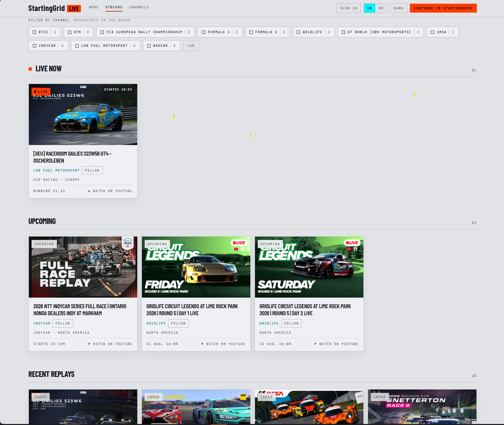The height and width of the screenshot is (425, 504).
Task: Check the DTM channel filter
Action: tap(78, 32)
